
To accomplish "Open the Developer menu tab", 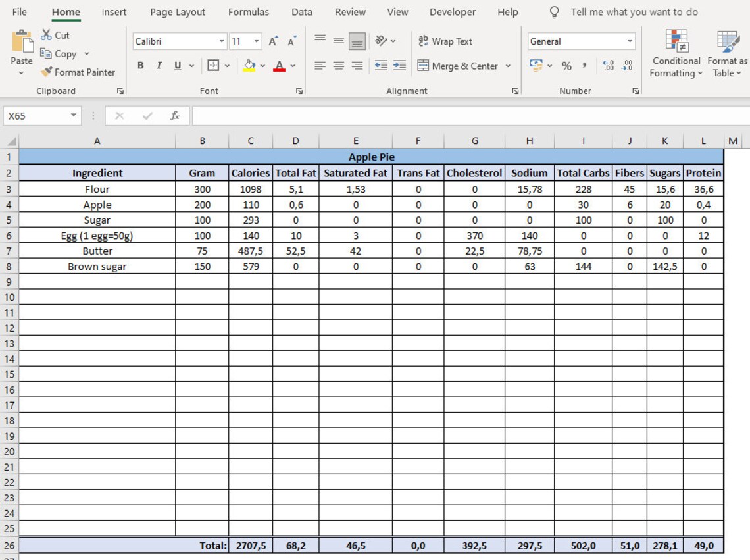I will (452, 11).
